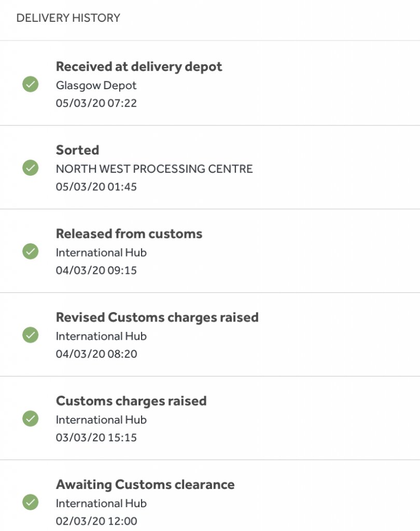Click the green tick next to Customs charges raised

click(31, 419)
